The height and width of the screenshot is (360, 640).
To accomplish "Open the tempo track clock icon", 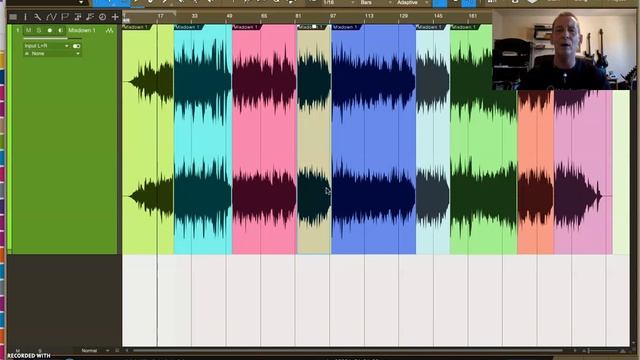I will [102, 17].
